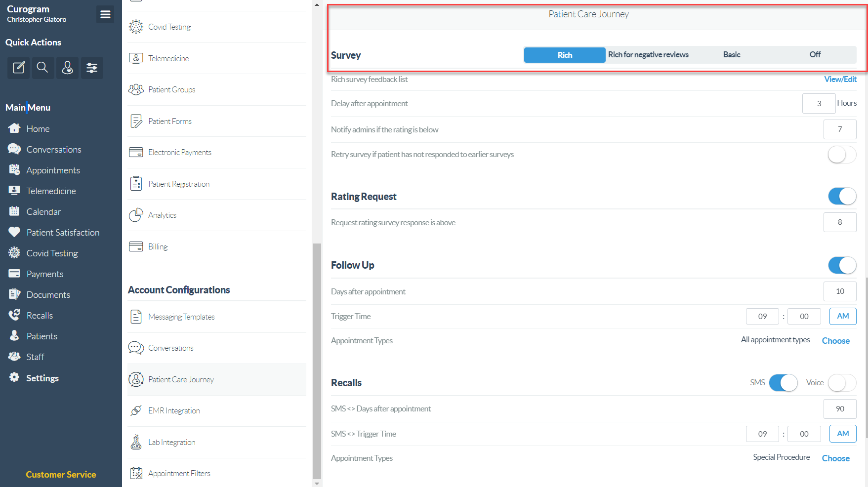Toggle the hamburger menu button
The width and height of the screenshot is (868, 487).
coord(105,14)
